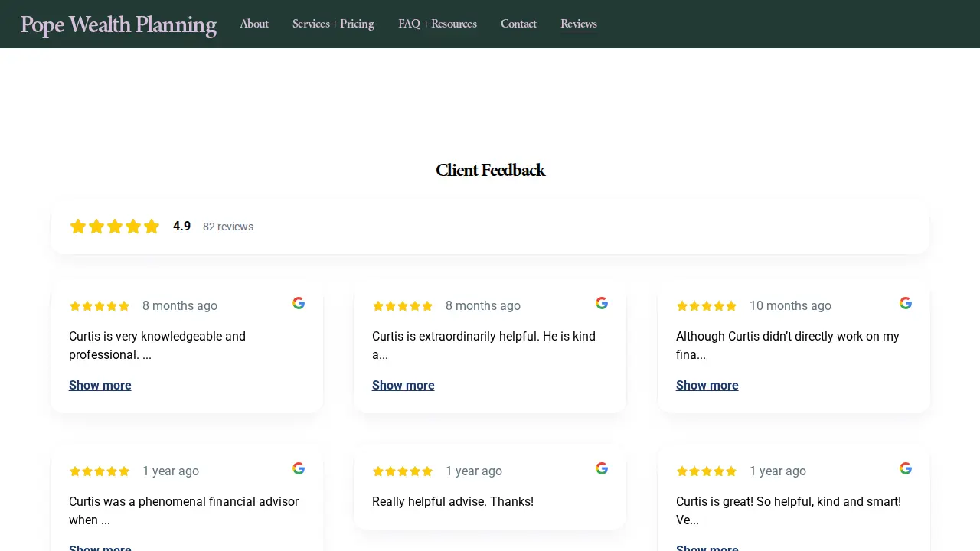Viewport: 980px width, 551px height.
Task: Click stars on "very knowledgeable" review
Action: coord(100,306)
